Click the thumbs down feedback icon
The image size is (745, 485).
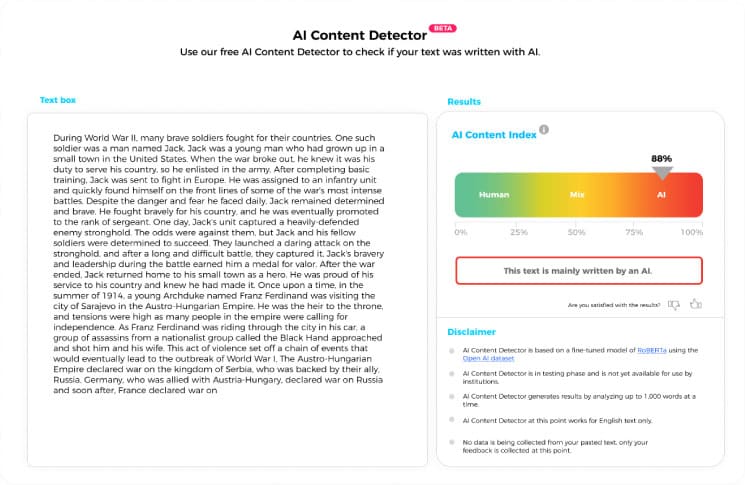coord(674,304)
